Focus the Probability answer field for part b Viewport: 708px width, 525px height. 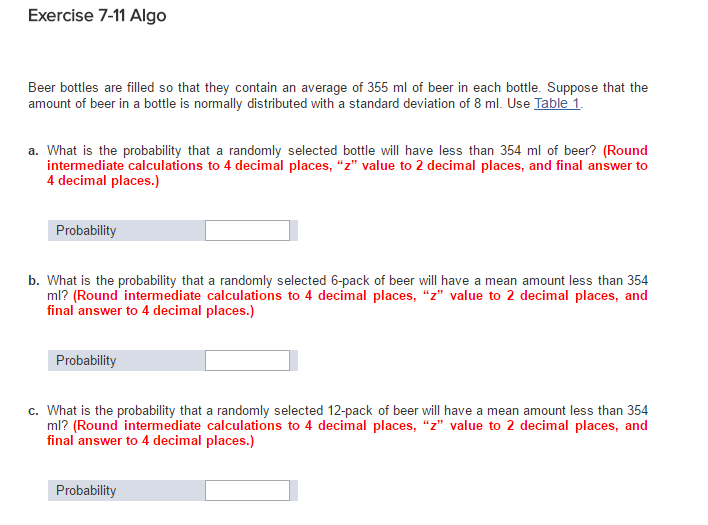247,361
